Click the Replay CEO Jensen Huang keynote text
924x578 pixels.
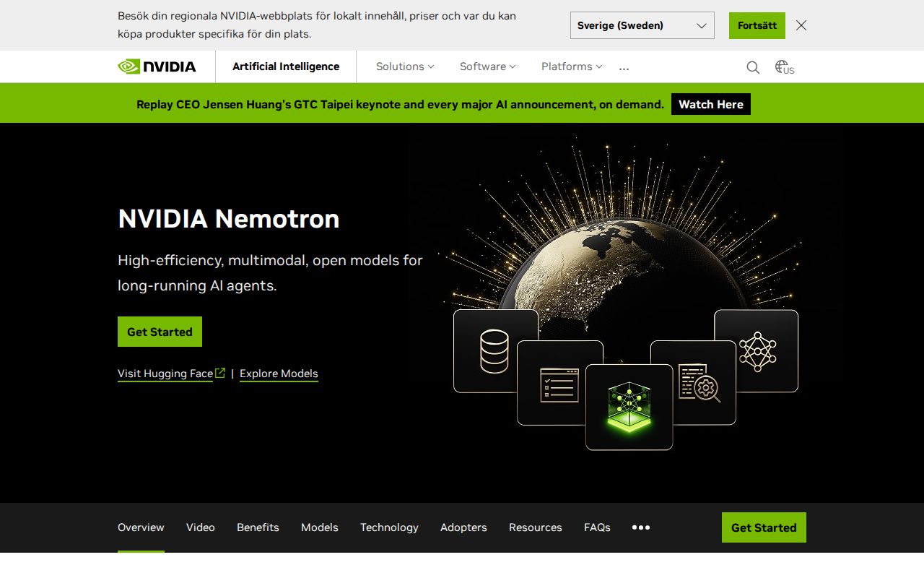point(400,104)
